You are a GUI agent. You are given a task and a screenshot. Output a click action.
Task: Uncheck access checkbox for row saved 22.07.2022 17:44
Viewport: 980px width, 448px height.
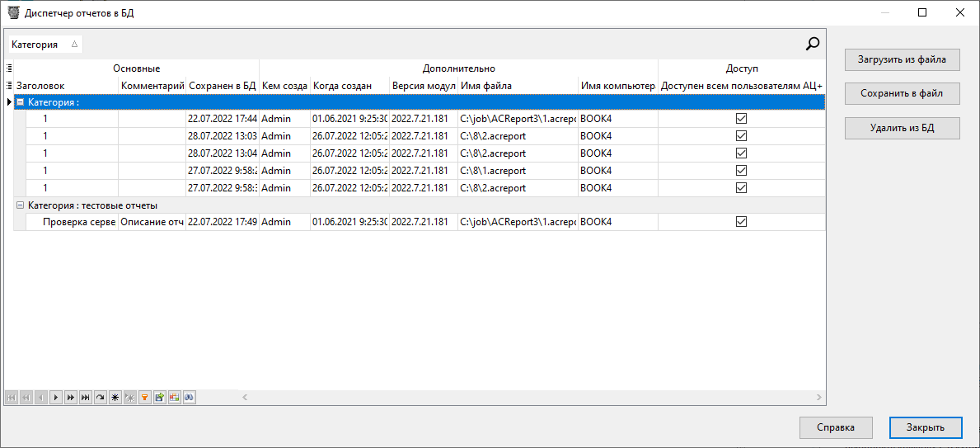[741, 119]
